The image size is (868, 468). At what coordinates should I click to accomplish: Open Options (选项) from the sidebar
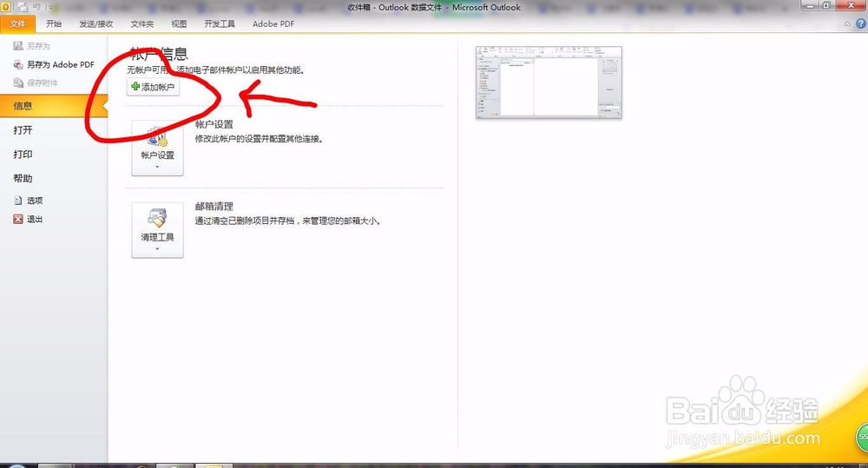point(29,201)
